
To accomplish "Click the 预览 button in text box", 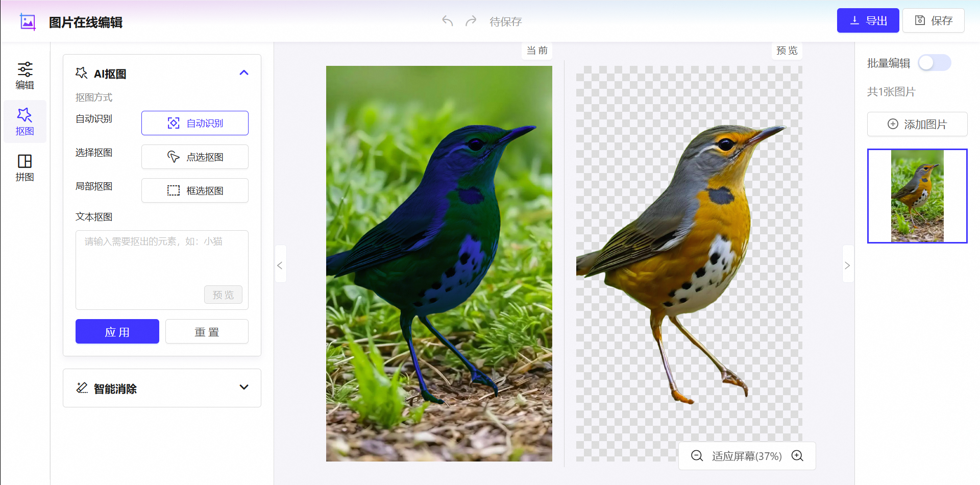I will coord(223,295).
